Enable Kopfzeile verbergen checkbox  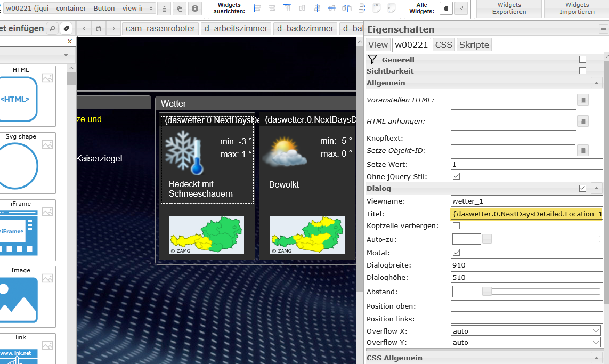coord(456,225)
